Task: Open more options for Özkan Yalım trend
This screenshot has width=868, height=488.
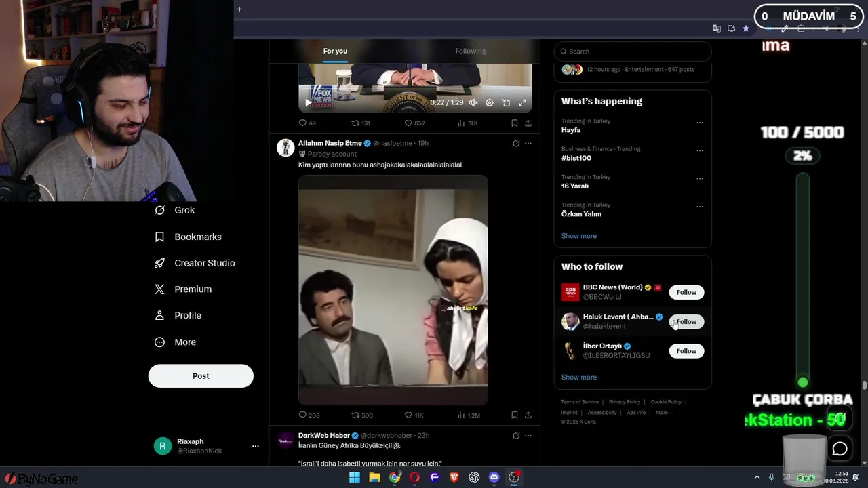Action: click(x=700, y=207)
